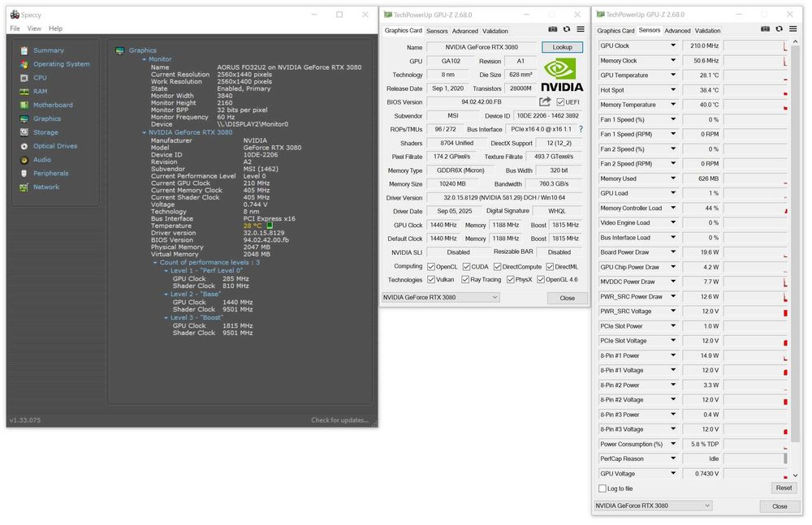Collapse the Monitor tree node in Speccy
Screen dimensions: 812x525
(145, 59)
